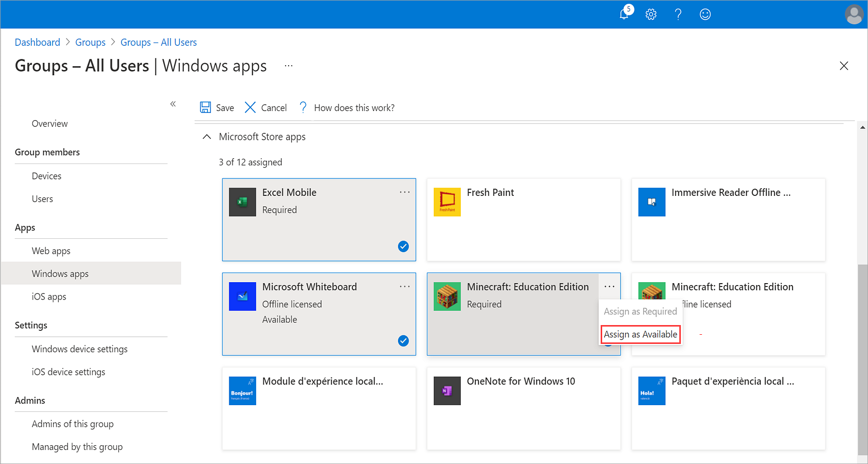The width and height of the screenshot is (868, 464).
Task: Select Windows apps in sidebar
Action: coord(91,273)
